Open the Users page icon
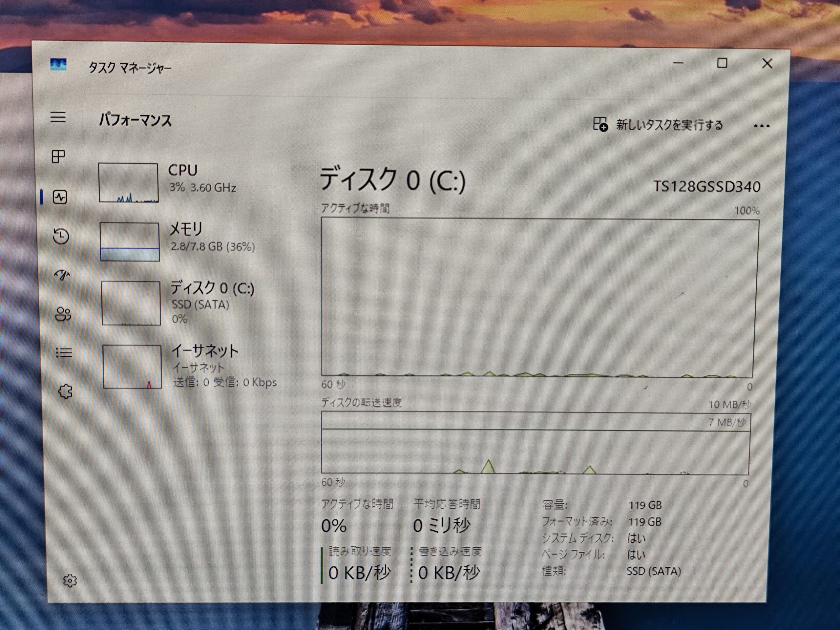Screen dimensions: 840x630 [x=63, y=314]
